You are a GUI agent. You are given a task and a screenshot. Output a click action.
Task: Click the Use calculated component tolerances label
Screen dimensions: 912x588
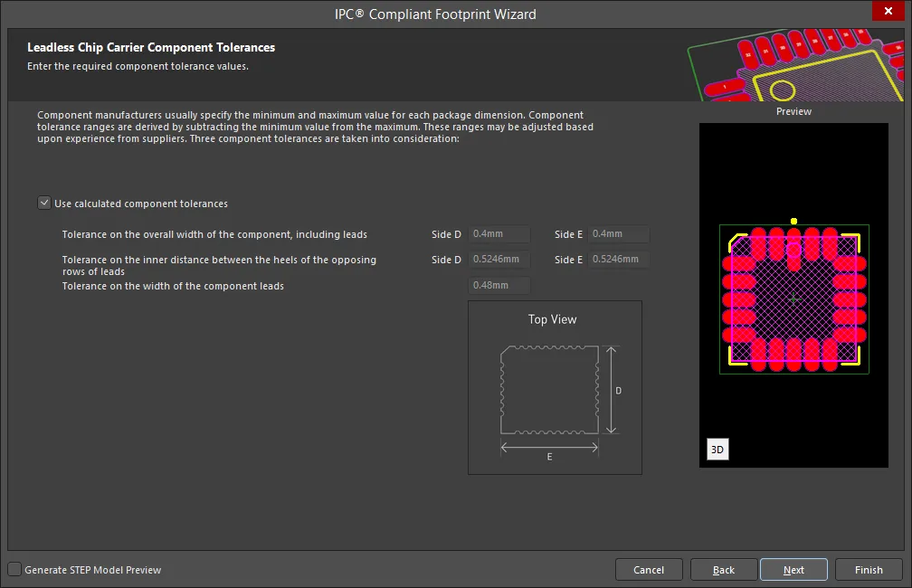coord(141,204)
